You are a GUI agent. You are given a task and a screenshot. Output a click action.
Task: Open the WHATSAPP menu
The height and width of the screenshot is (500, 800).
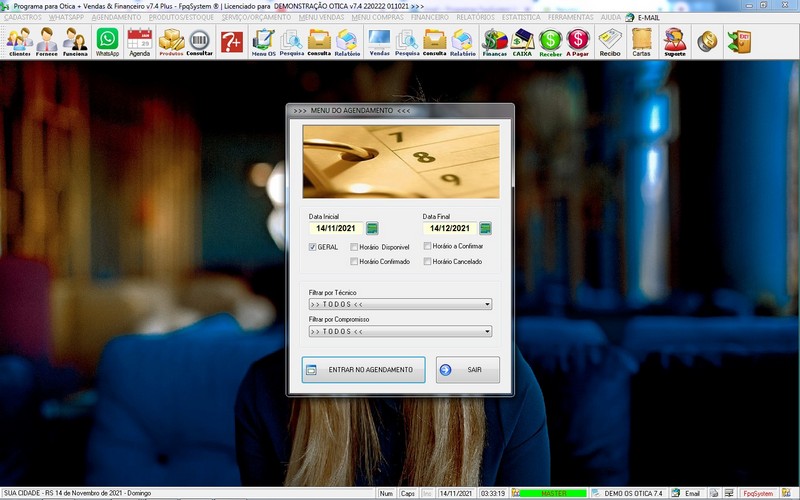[66, 17]
